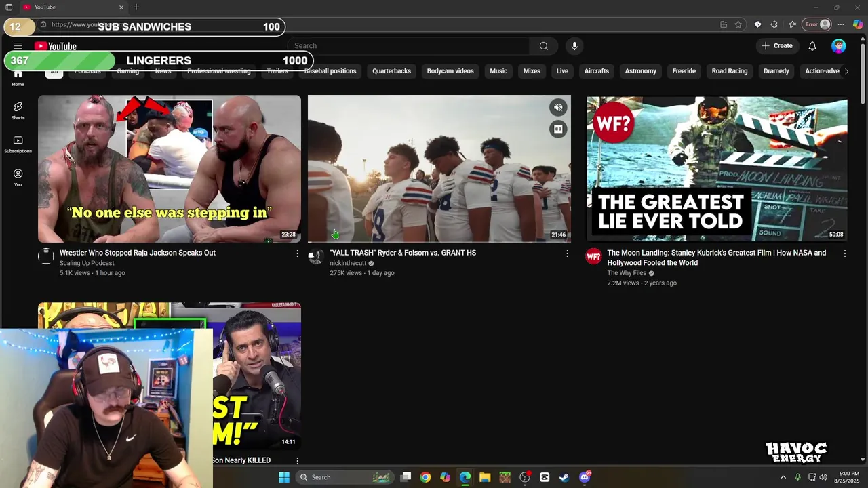Open browser Settings and more menu

[841, 24]
